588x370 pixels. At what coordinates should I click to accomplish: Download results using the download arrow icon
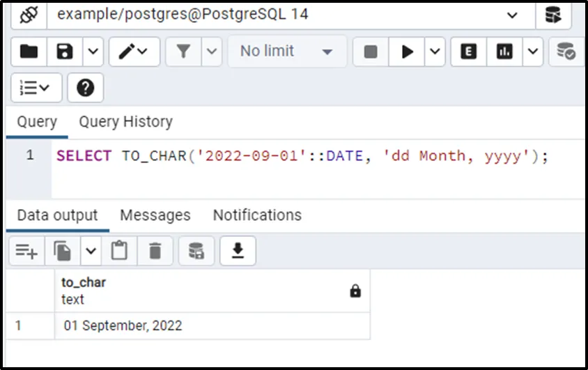(x=238, y=251)
